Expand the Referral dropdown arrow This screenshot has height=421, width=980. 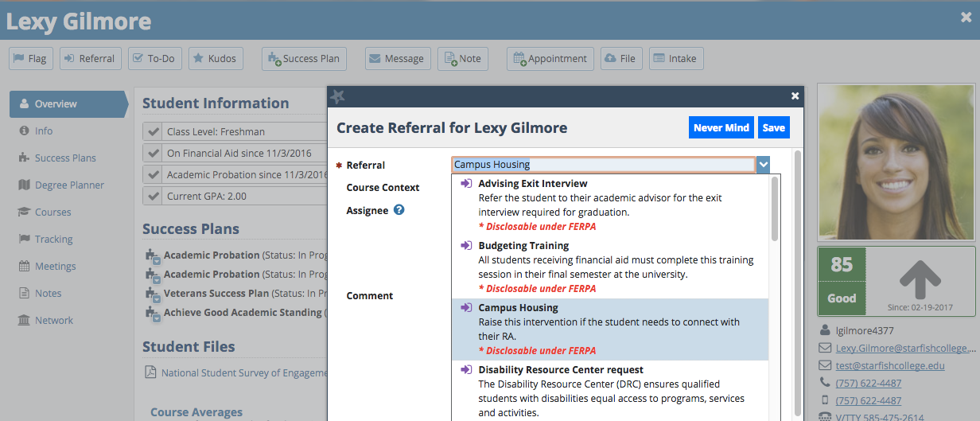pyautogui.click(x=764, y=165)
